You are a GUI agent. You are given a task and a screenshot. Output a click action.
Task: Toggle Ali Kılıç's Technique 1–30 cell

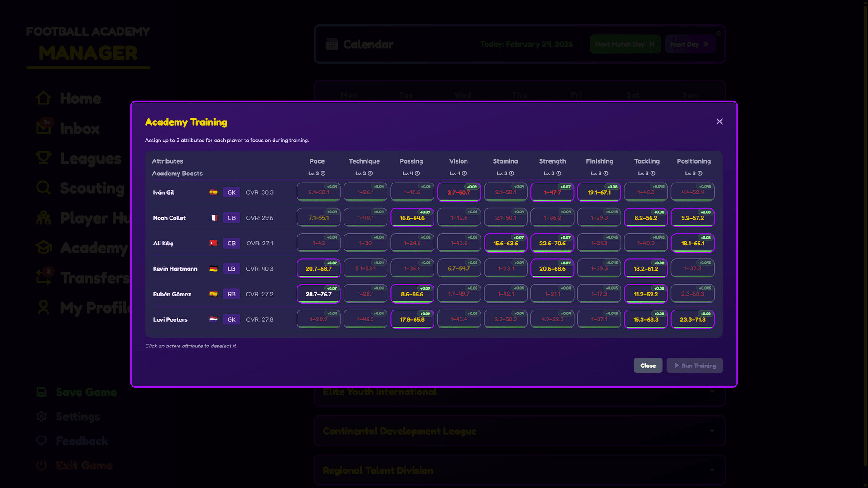tap(365, 243)
